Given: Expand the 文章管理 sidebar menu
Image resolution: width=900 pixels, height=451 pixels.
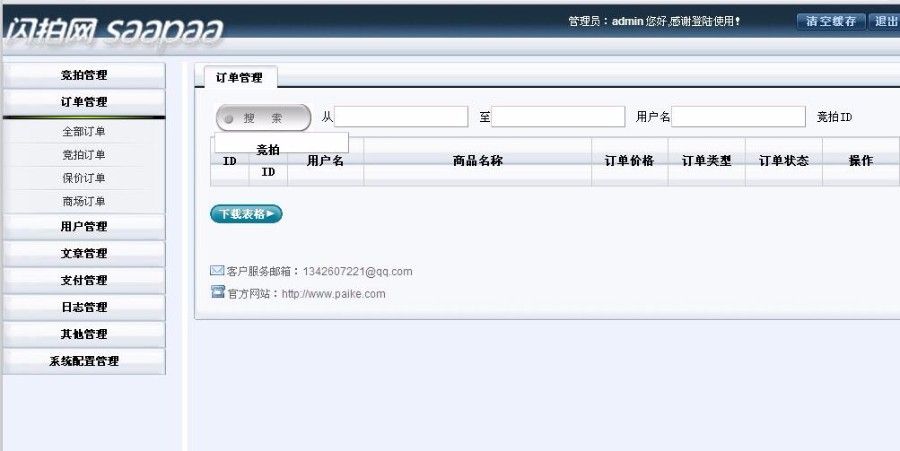Looking at the screenshot, I should pos(84,253).
